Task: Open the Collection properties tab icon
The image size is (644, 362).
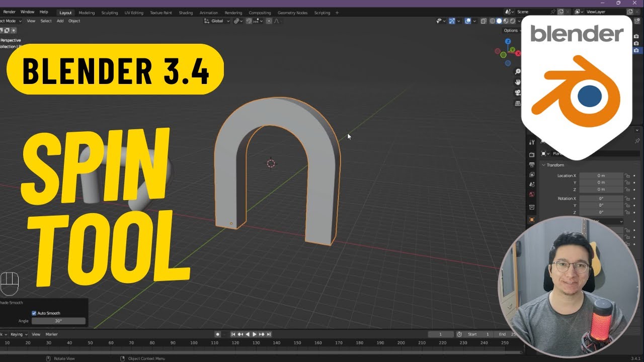Action: click(532, 207)
